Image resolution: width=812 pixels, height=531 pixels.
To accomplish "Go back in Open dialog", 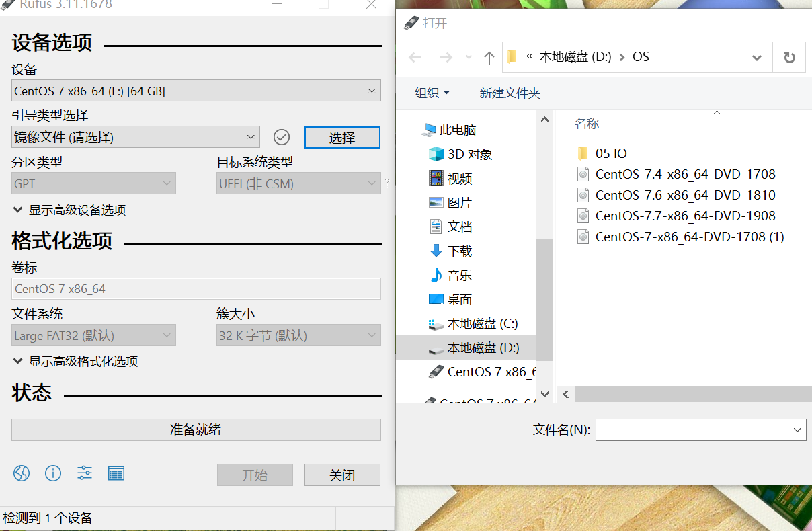I will pos(415,58).
